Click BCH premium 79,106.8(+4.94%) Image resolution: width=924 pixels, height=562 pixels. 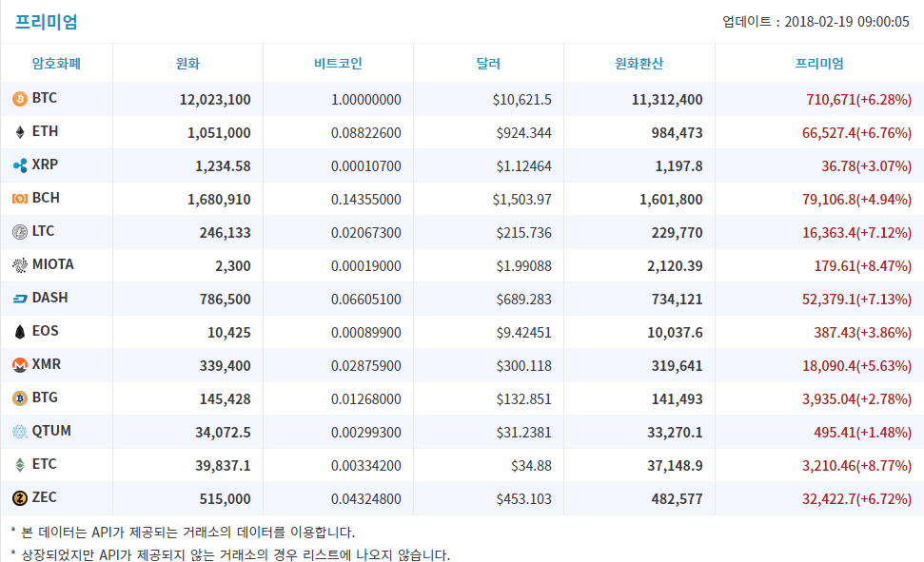click(x=856, y=200)
